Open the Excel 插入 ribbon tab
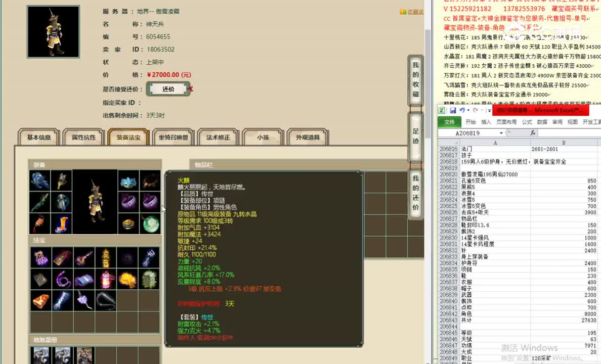 coord(486,122)
